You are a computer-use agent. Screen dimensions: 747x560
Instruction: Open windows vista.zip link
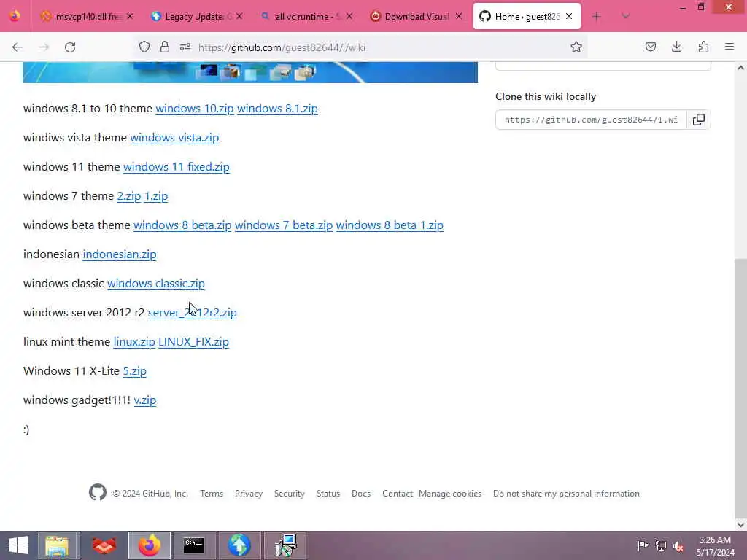click(x=174, y=138)
